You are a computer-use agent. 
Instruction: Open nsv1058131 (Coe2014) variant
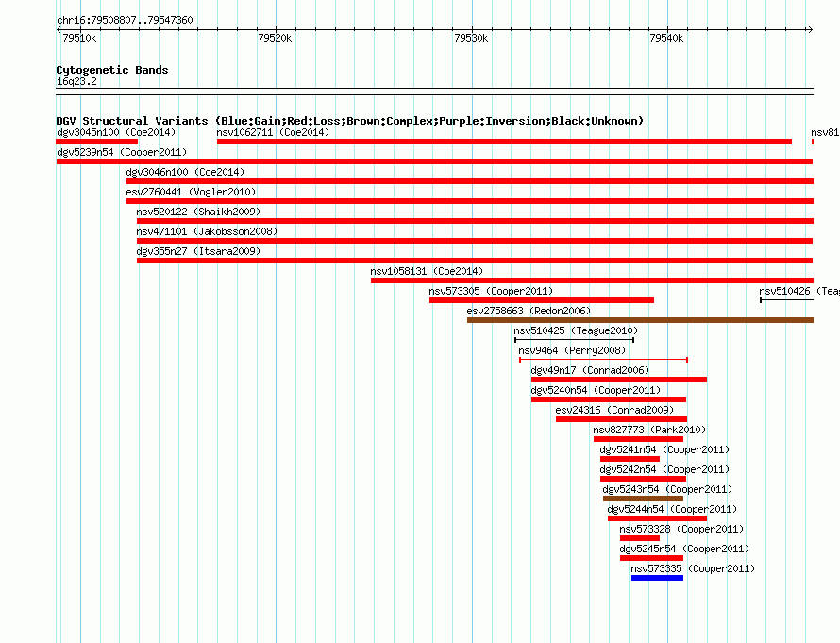tap(427, 271)
